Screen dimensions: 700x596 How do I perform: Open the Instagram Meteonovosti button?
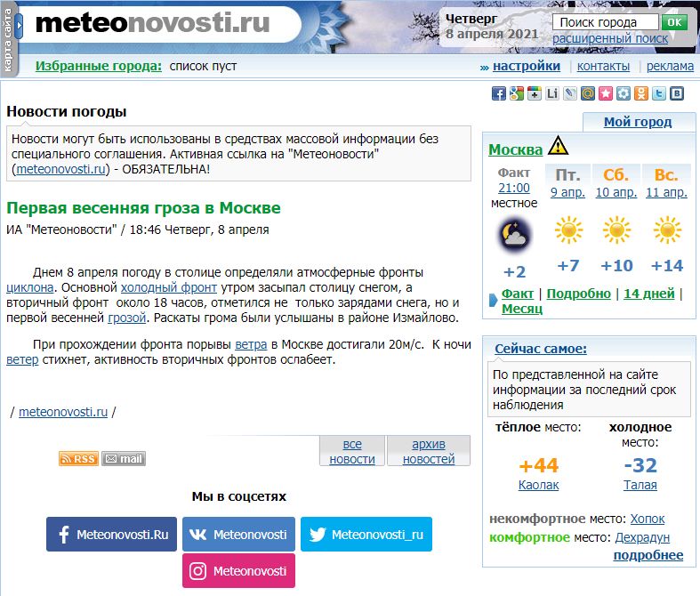[238, 571]
